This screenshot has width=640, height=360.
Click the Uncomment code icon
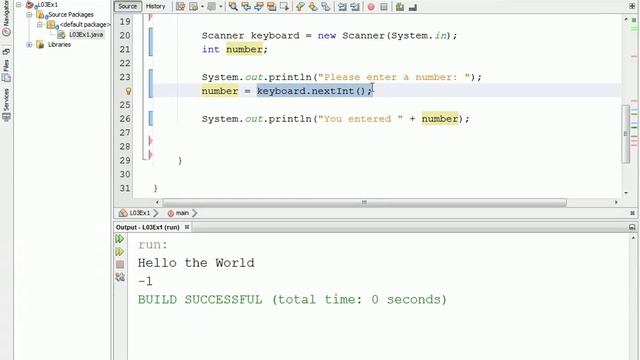[x=413, y=7]
